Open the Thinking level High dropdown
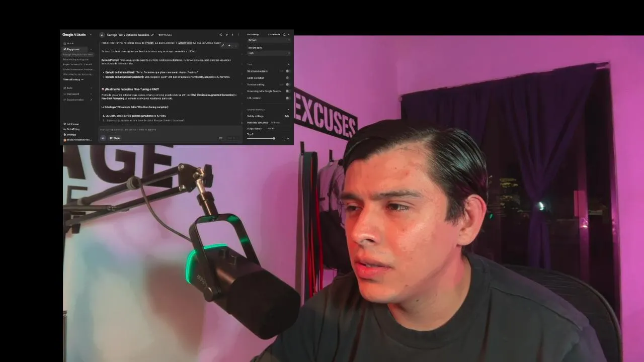 pyautogui.click(x=269, y=53)
